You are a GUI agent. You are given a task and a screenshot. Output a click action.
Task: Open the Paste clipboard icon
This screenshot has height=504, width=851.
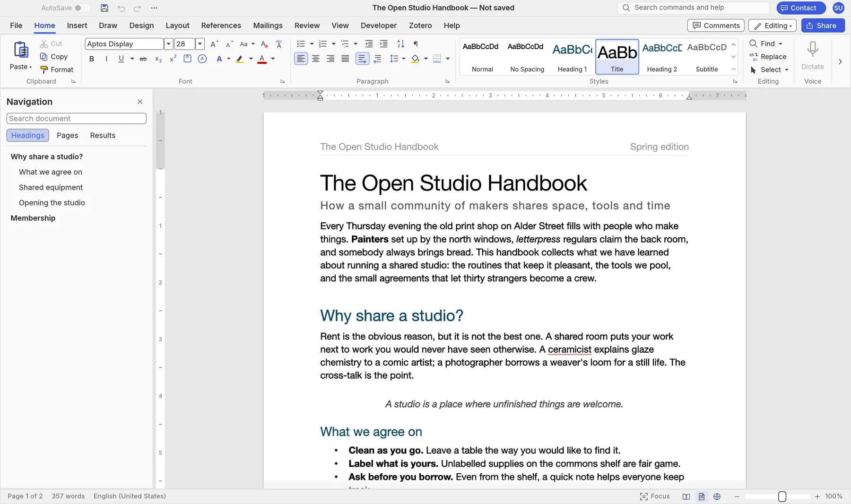(21, 50)
